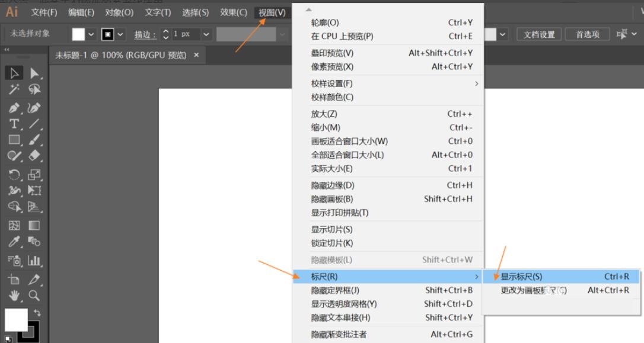Select the Mesh tool
This screenshot has width=644, height=343.
pyautogui.click(x=14, y=225)
